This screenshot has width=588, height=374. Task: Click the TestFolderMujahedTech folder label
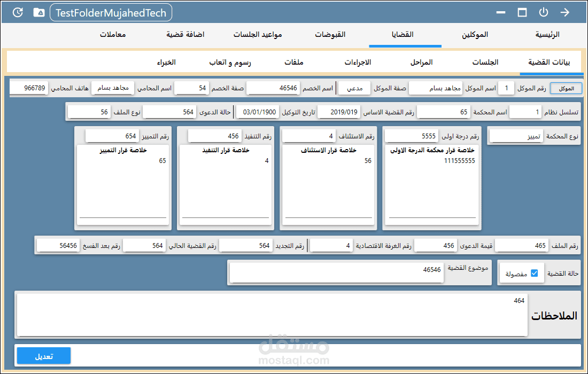(x=111, y=13)
